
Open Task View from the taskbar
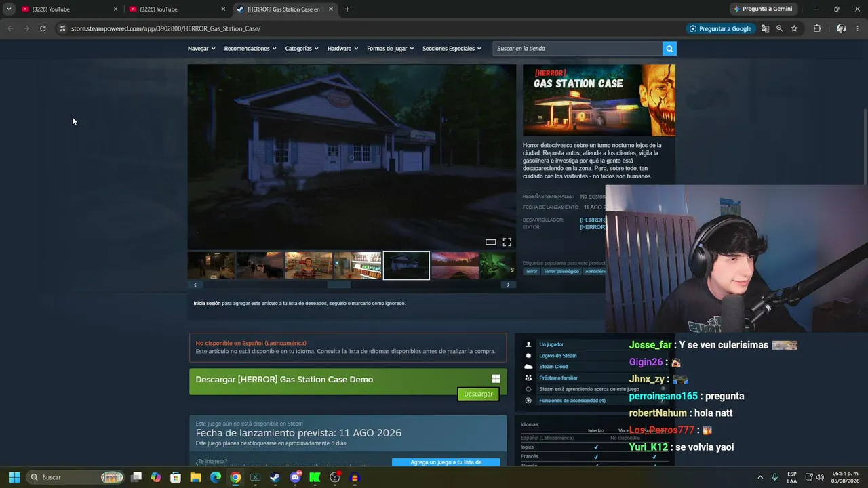click(136, 477)
